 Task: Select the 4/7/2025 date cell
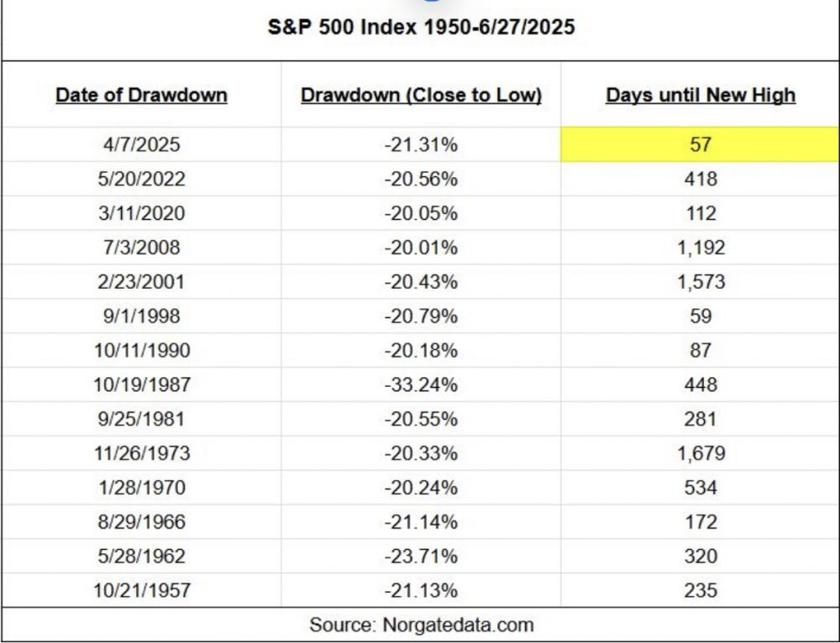tap(141, 144)
